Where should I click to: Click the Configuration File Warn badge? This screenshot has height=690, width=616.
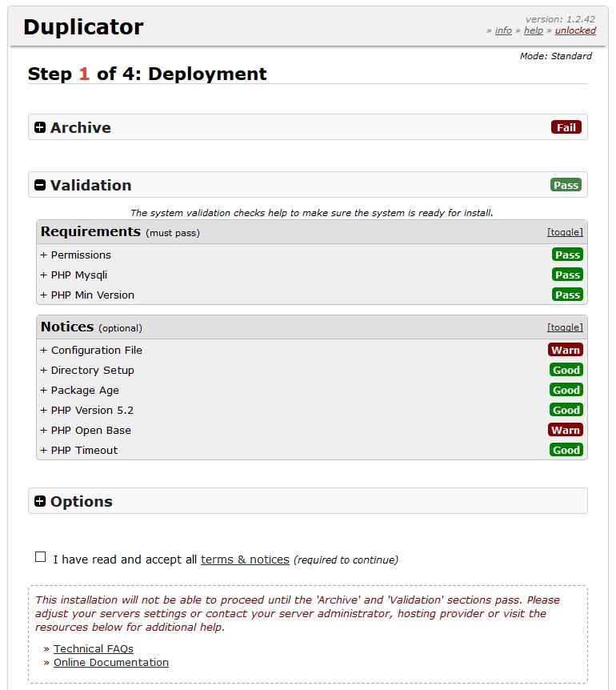[566, 350]
